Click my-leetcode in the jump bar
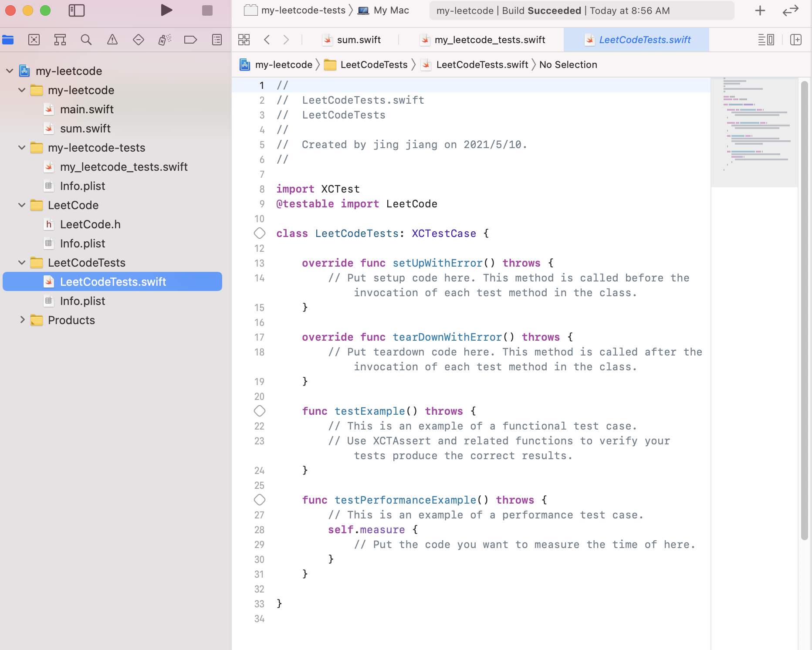This screenshot has width=812, height=650. (276, 65)
